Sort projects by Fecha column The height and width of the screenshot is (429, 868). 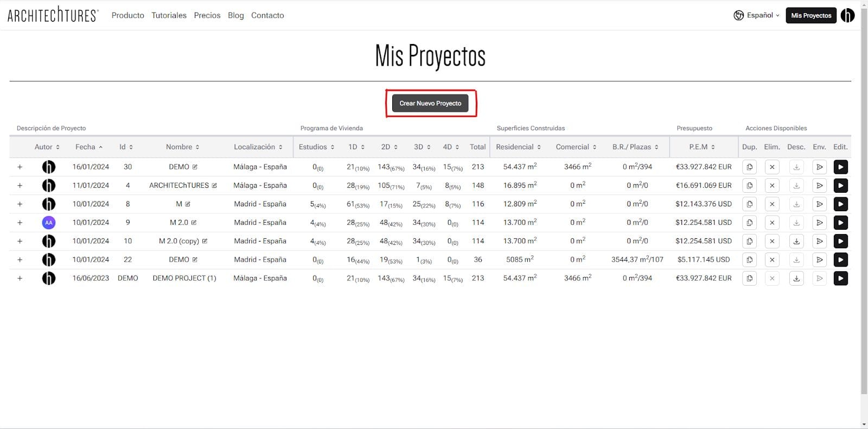point(89,147)
